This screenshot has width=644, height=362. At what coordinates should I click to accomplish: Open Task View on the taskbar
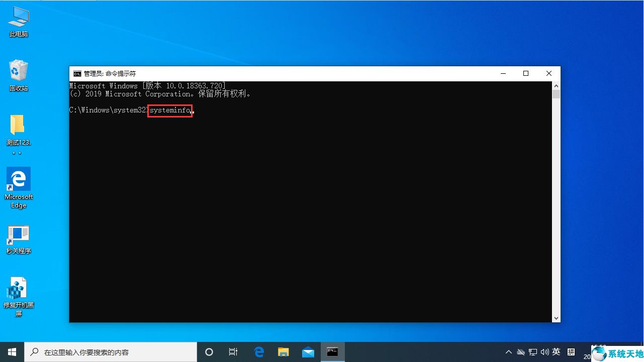tap(233, 352)
